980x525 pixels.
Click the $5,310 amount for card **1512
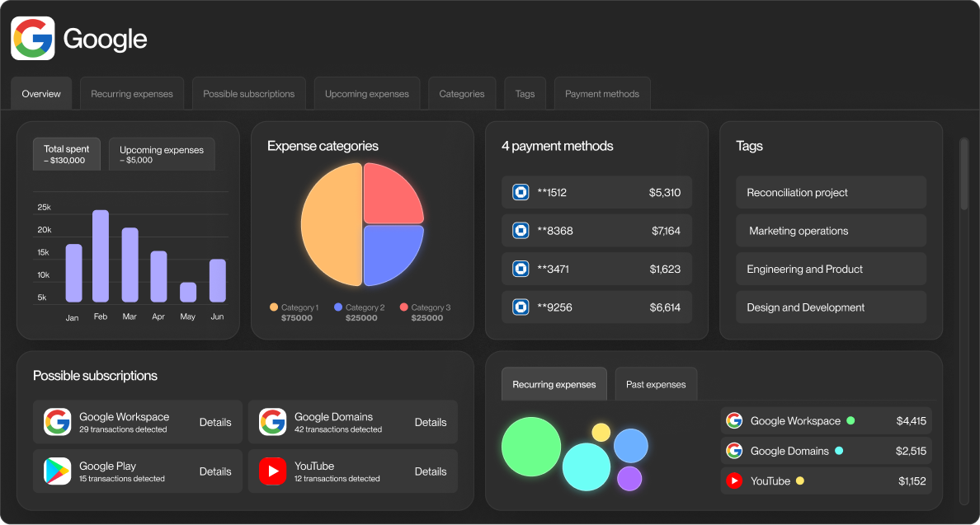664,192
